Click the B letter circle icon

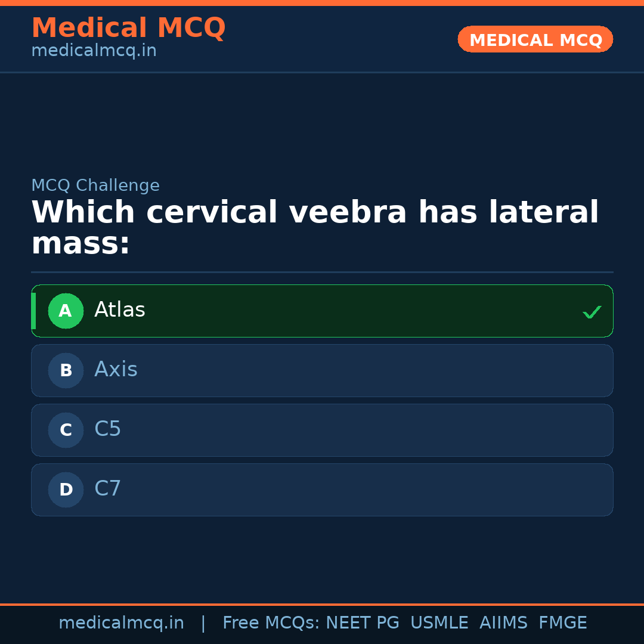pyautogui.click(x=66, y=370)
